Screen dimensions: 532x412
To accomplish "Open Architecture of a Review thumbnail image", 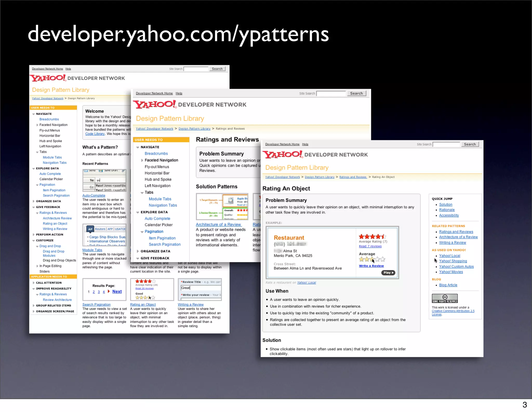I will pyautogui.click(x=222, y=207).
